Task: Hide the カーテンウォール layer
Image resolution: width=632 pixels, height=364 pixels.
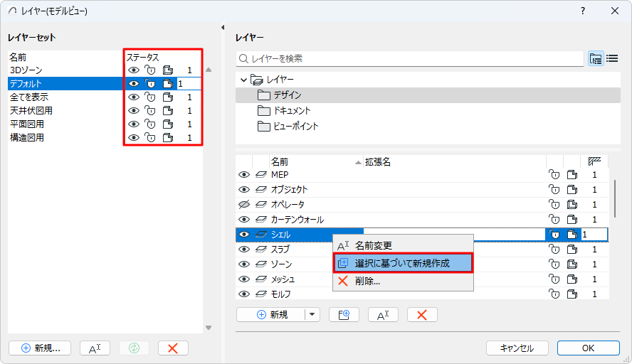Action: tap(244, 220)
